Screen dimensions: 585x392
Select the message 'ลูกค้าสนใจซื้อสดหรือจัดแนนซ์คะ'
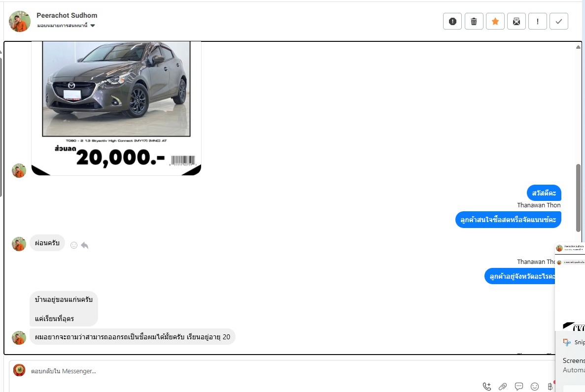(508, 220)
